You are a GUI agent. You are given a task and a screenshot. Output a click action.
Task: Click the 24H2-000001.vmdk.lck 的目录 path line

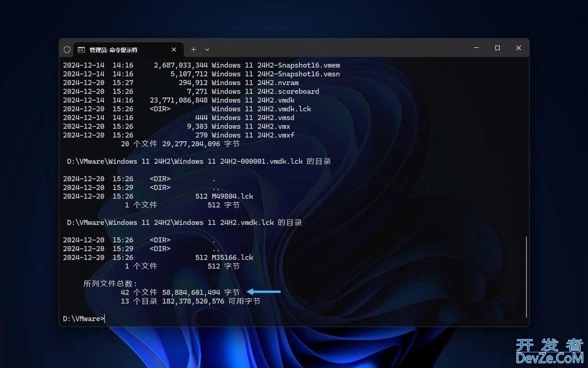199,161
